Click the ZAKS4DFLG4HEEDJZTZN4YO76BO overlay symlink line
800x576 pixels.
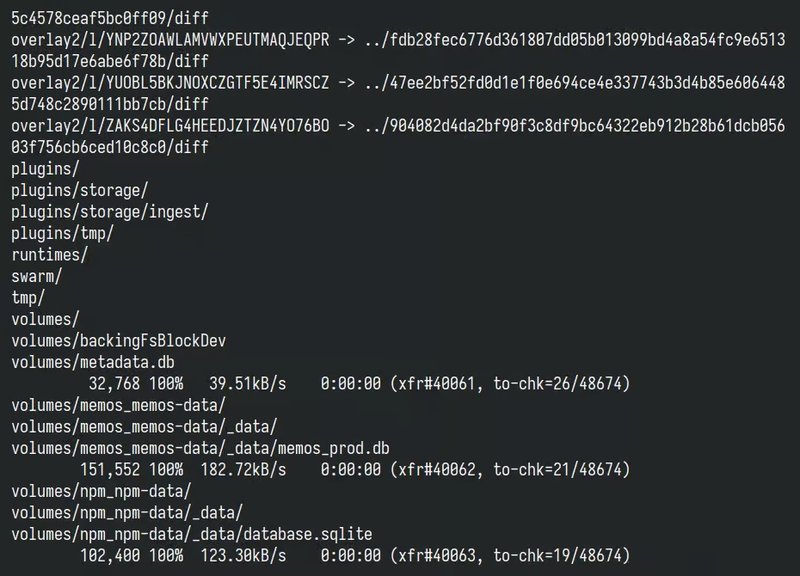tap(170, 126)
